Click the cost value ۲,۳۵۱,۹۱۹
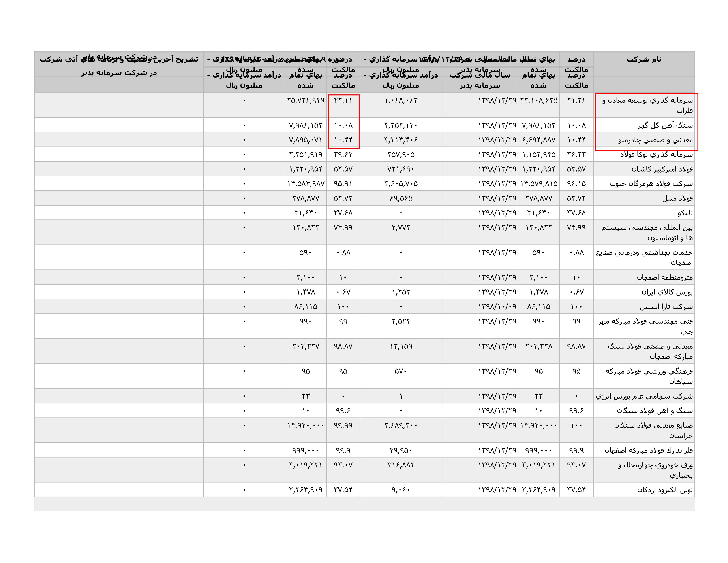 click(306, 155)
